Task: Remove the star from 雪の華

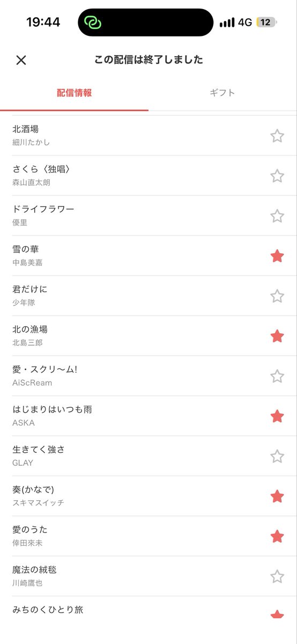Action: tap(277, 256)
